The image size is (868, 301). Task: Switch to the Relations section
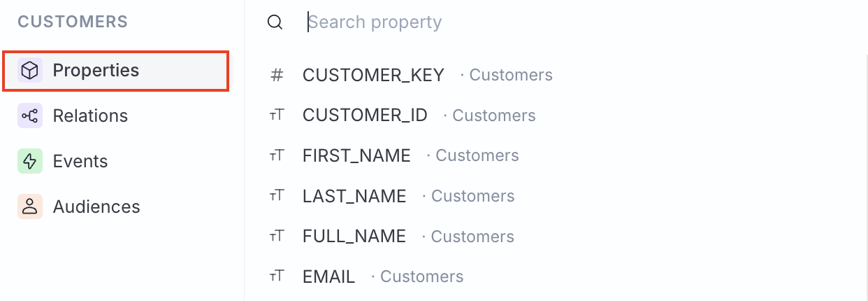[90, 116]
